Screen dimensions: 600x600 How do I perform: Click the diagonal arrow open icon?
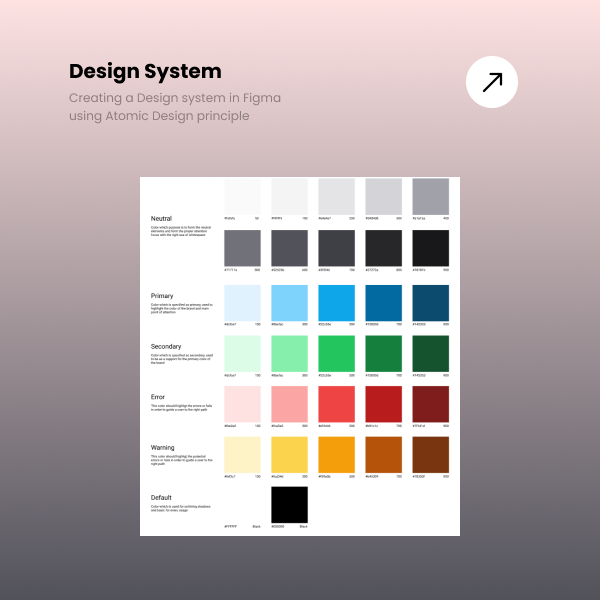492,82
